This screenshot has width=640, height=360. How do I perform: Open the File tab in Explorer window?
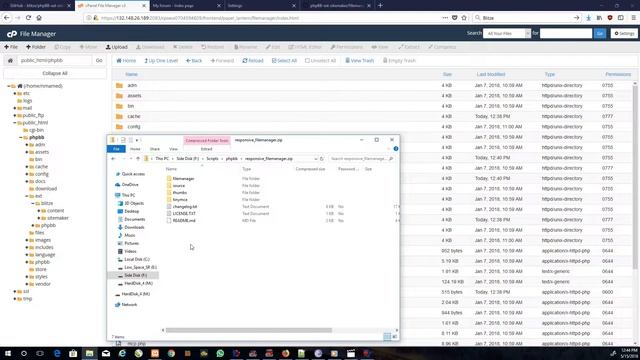coord(116,149)
